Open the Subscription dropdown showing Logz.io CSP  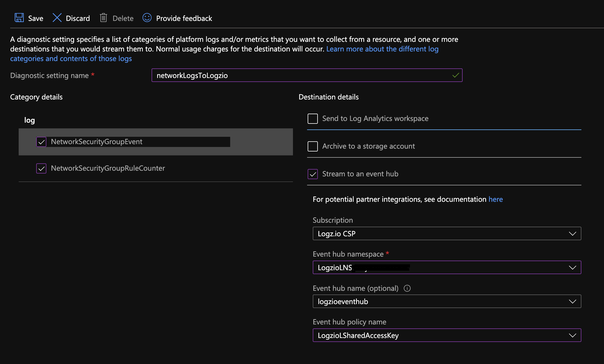click(x=447, y=233)
